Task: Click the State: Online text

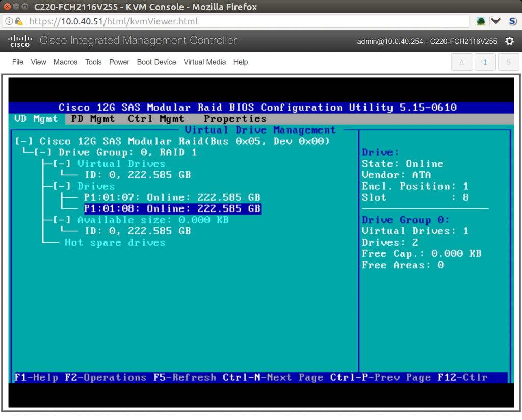Action: click(x=403, y=164)
